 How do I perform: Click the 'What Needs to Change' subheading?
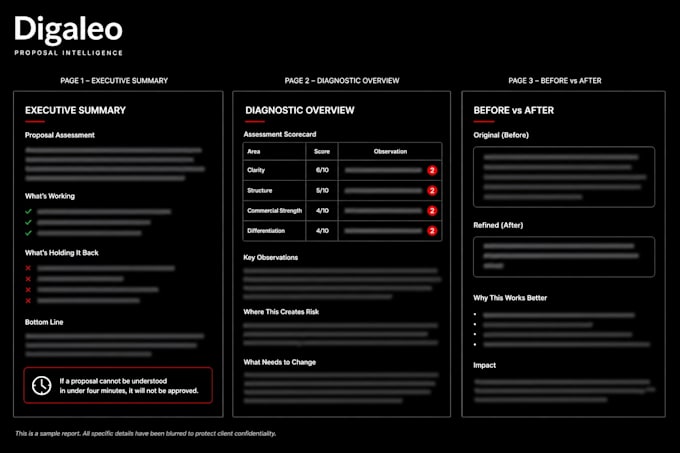click(x=280, y=362)
